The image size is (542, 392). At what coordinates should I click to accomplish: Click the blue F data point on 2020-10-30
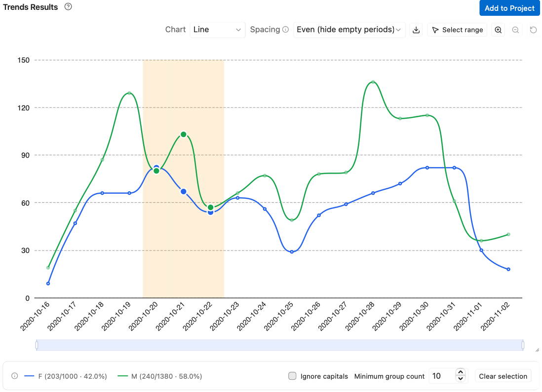tap(427, 168)
